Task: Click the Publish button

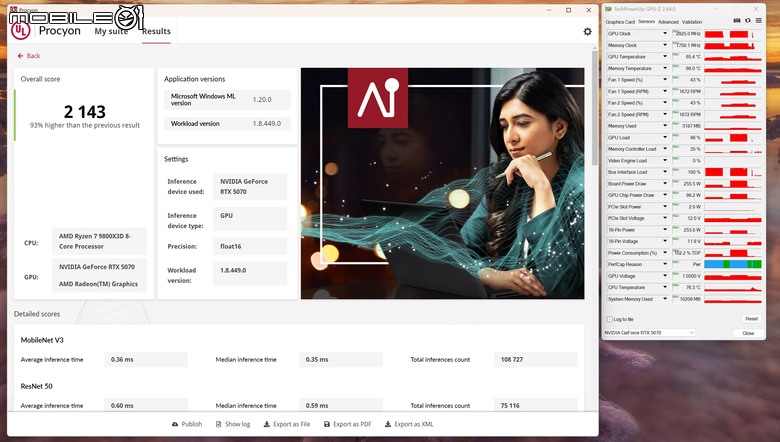Action: (x=187, y=424)
